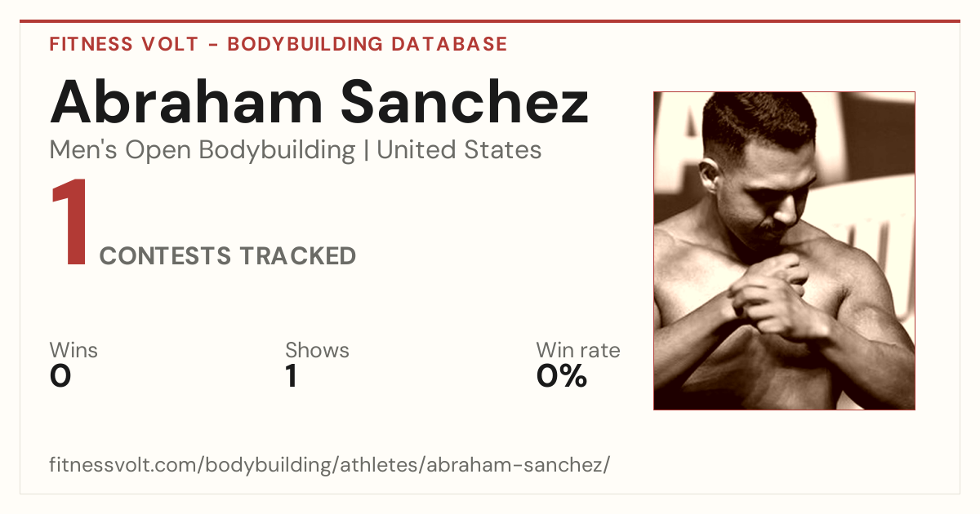Click the word Abraham in title
The image size is (980, 514).
click(185, 102)
